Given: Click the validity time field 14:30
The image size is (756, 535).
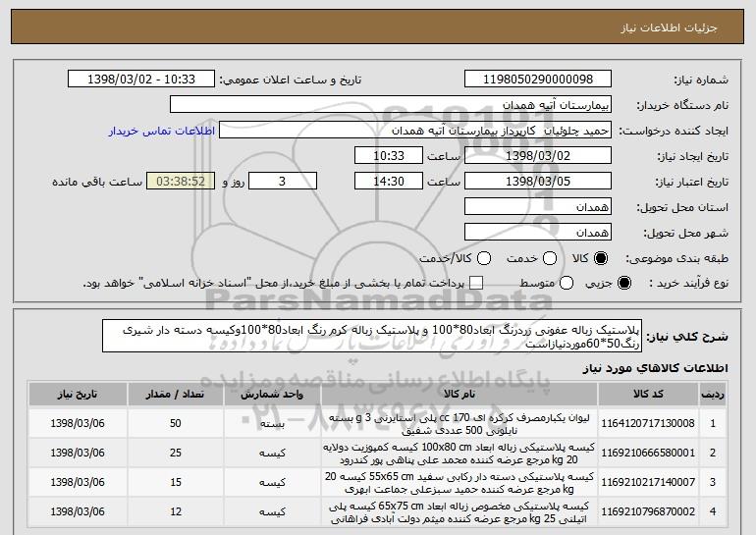Looking at the screenshot, I should click(389, 182).
